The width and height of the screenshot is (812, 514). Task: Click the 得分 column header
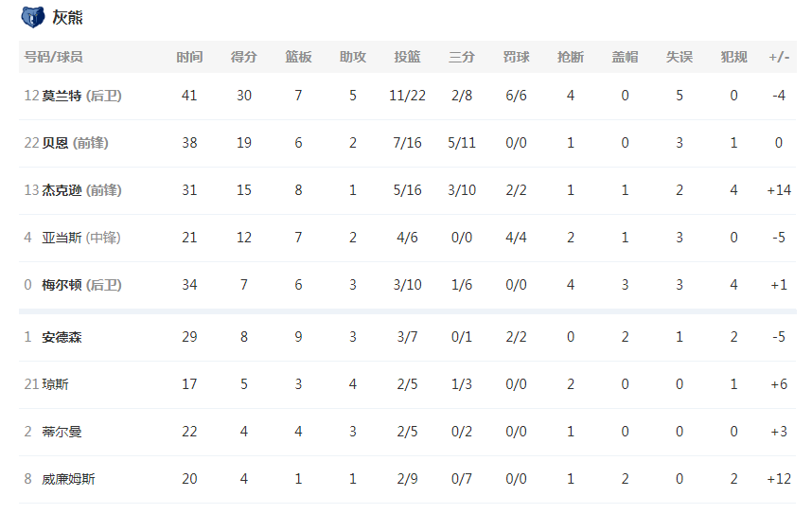click(x=244, y=57)
